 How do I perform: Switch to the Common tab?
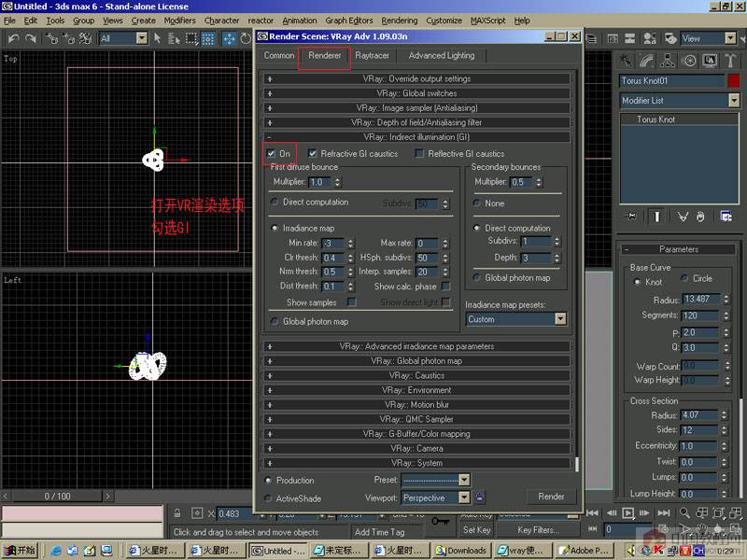pos(278,55)
